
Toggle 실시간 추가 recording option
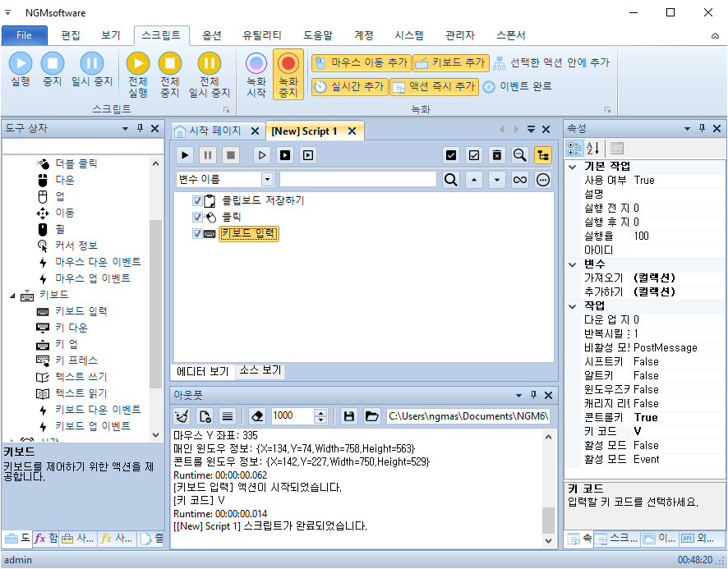[x=349, y=86]
